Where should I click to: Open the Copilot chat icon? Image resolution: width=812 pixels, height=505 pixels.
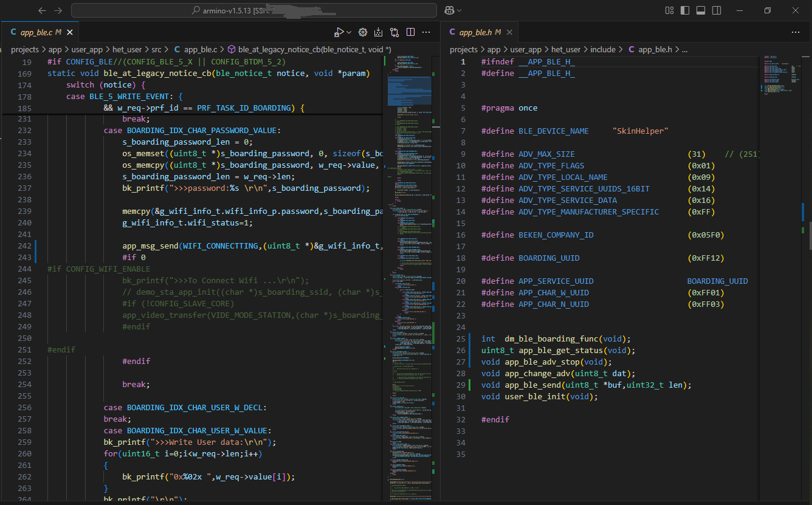[449, 10]
